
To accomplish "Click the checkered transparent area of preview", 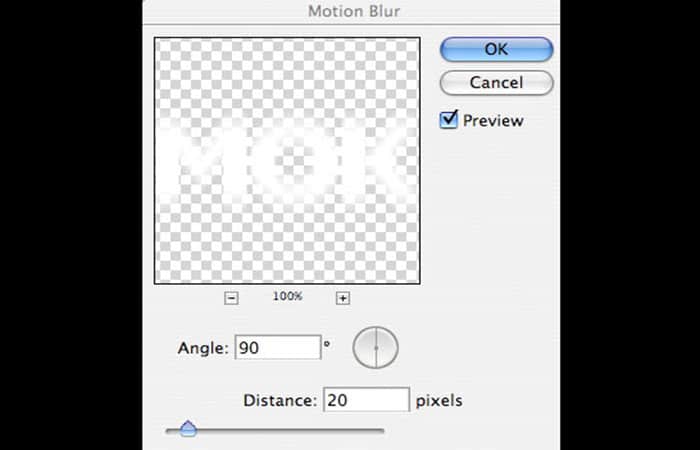I will point(287,243).
